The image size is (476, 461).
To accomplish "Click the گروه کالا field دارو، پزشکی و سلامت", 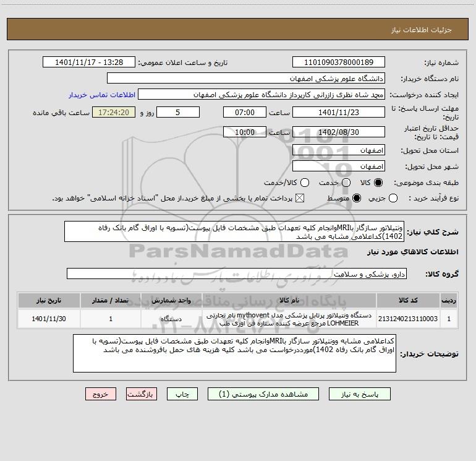I will pyautogui.click(x=237, y=274).
